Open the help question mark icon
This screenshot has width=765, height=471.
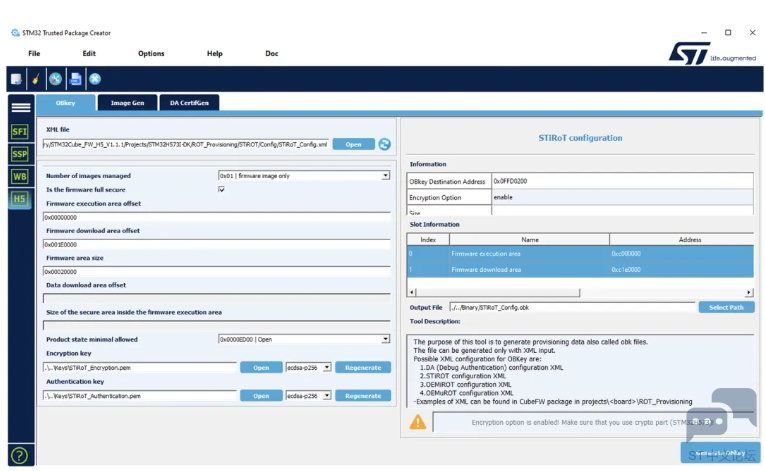click(20, 455)
